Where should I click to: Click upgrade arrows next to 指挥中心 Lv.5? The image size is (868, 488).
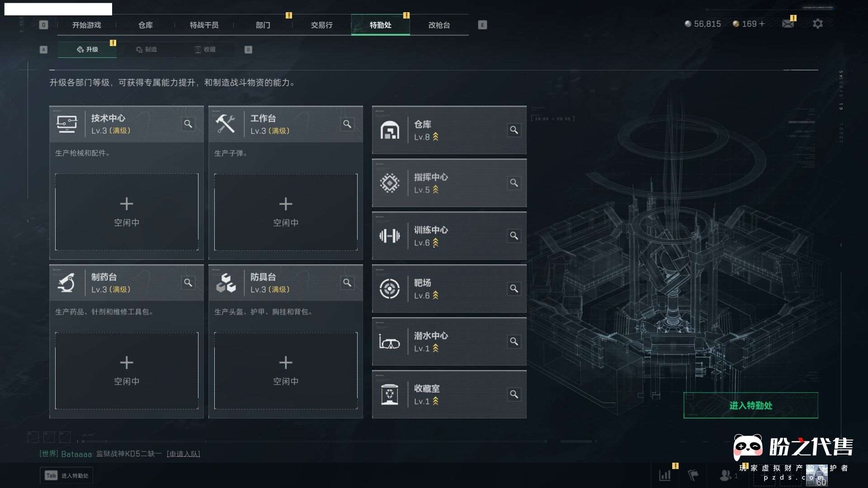[x=435, y=190]
